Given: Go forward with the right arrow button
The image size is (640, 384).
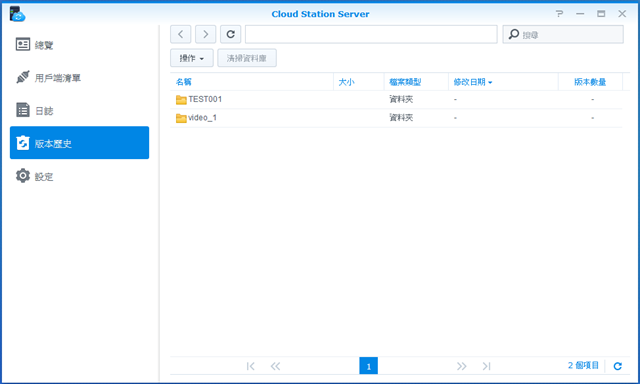Looking at the screenshot, I should coord(205,34).
